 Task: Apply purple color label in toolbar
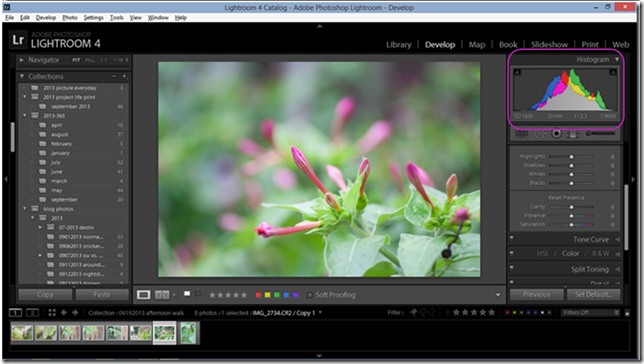pyautogui.click(x=295, y=295)
